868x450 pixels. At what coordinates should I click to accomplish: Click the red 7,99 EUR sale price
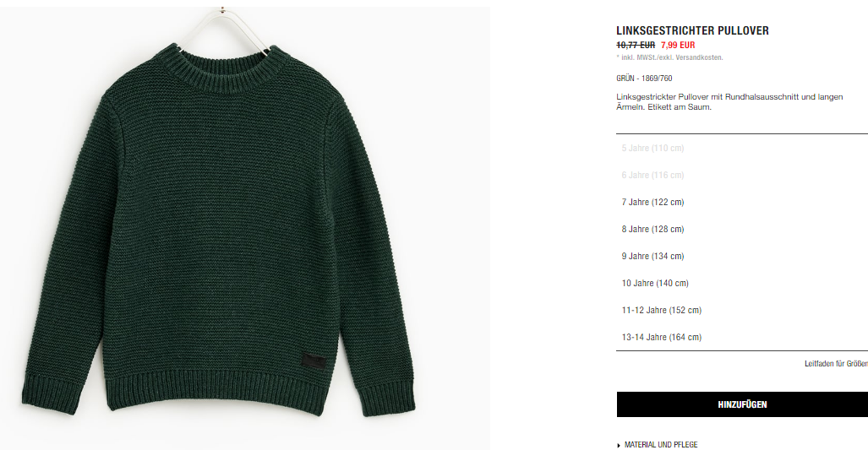[x=678, y=46]
